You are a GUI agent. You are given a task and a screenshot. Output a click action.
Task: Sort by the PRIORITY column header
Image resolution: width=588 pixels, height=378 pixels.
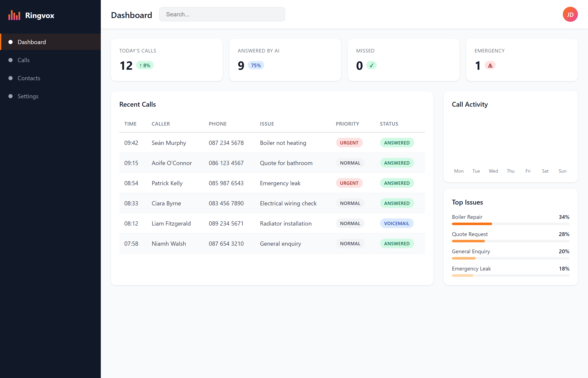pyautogui.click(x=347, y=124)
